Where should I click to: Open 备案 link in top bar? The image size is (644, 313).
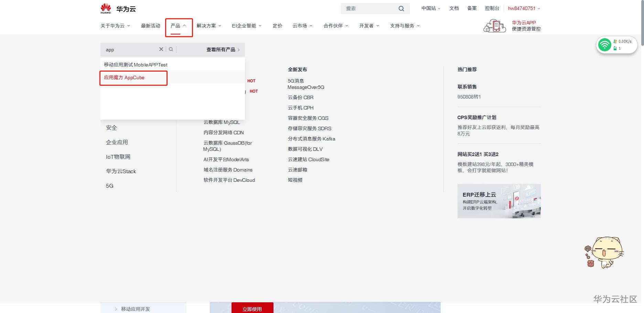click(x=472, y=8)
